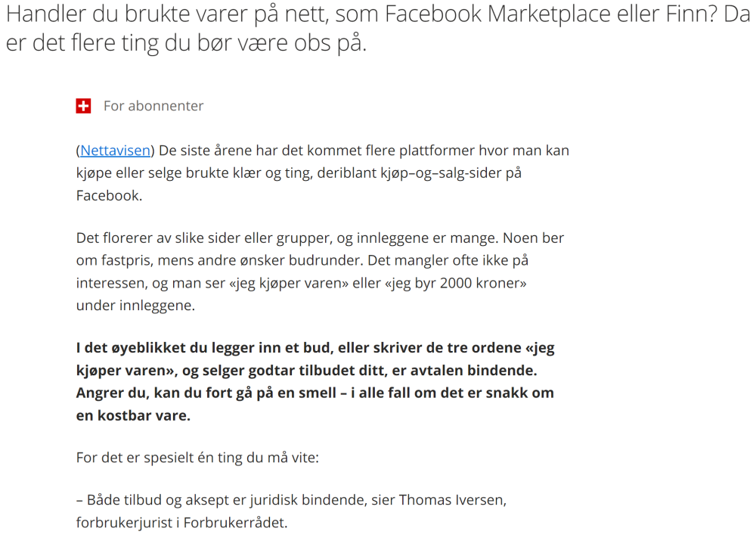756x544 pixels.
Task: Click the name "Thomas Iversen"
Action: coord(451,500)
